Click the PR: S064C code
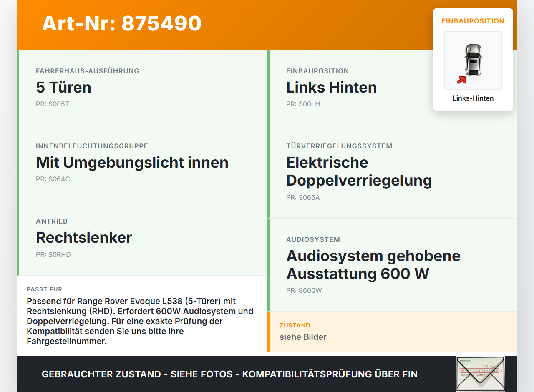This screenshot has width=534, height=392. pyautogui.click(x=53, y=179)
